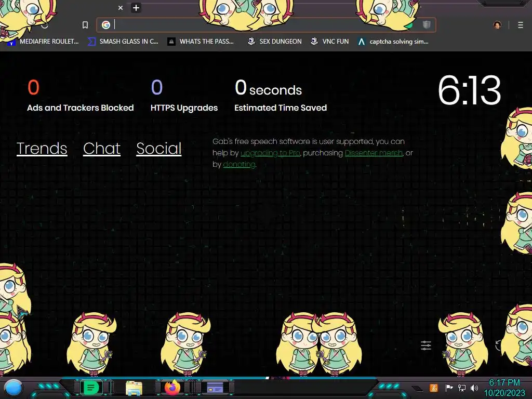Show hidden tray icons arrow
The height and width of the screenshot is (399, 532).
[x=417, y=388]
